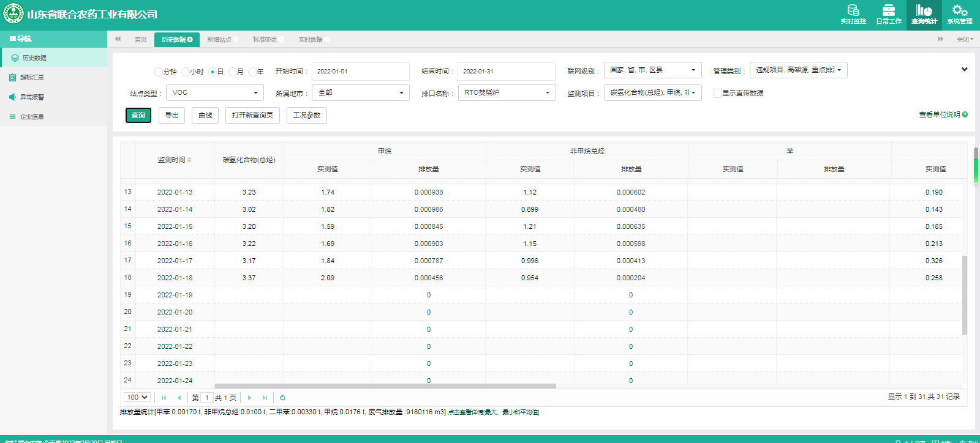
Task: Open 实时监控 real-time monitoring module
Action: click(x=853, y=14)
